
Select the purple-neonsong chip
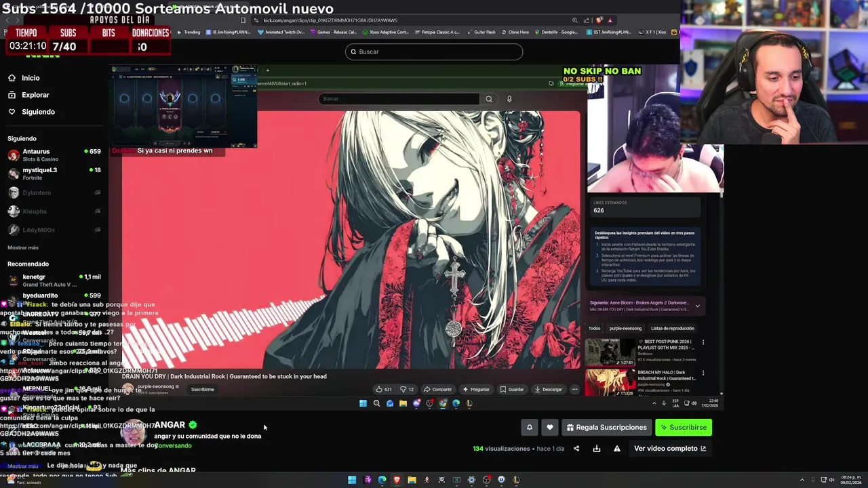(x=625, y=328)
